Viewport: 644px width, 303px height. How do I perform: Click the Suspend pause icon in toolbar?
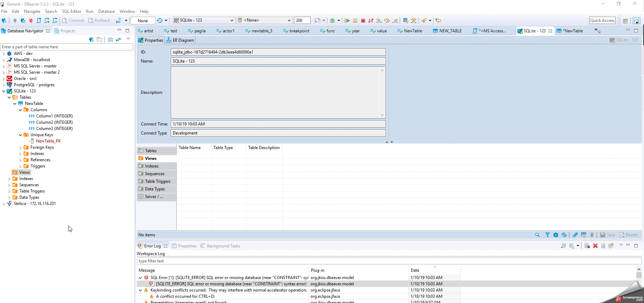coord(355,21)
